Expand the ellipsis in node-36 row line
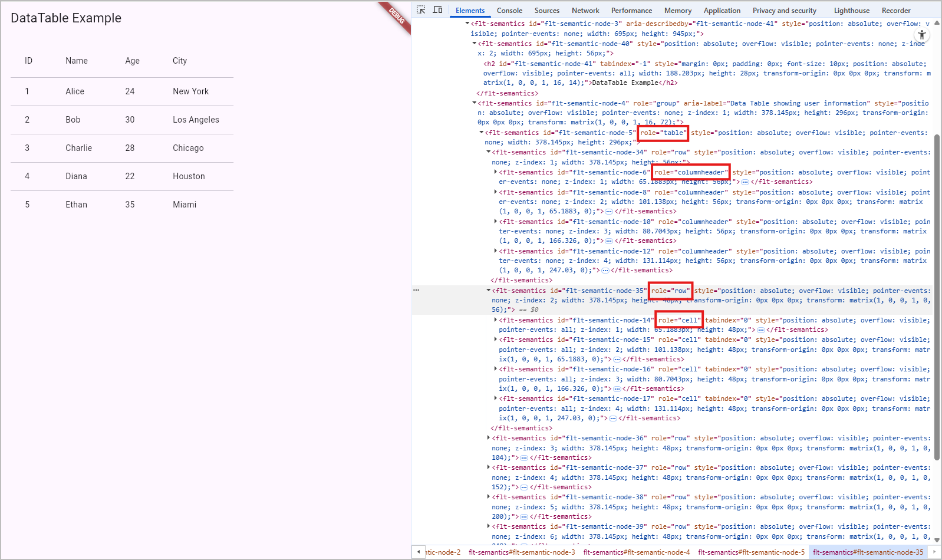 point(523,458)
